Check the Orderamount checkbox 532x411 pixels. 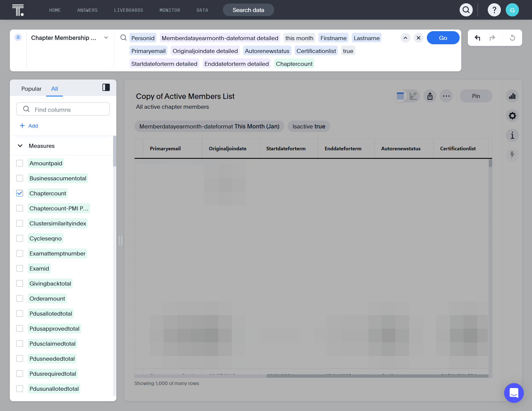point(20,298)
